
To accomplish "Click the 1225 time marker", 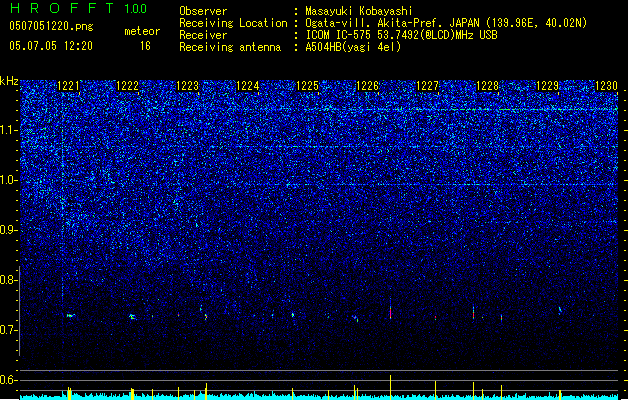I will [307, 86].
